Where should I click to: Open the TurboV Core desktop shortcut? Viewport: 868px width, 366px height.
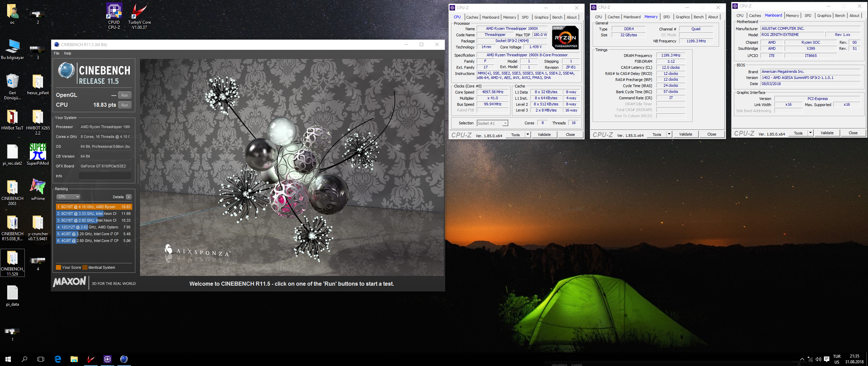coord(139,16)
